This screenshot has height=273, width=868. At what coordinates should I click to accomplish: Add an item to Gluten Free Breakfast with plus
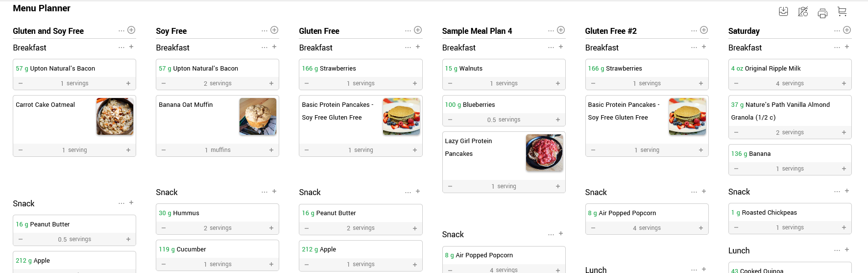(x=418, y=47)
